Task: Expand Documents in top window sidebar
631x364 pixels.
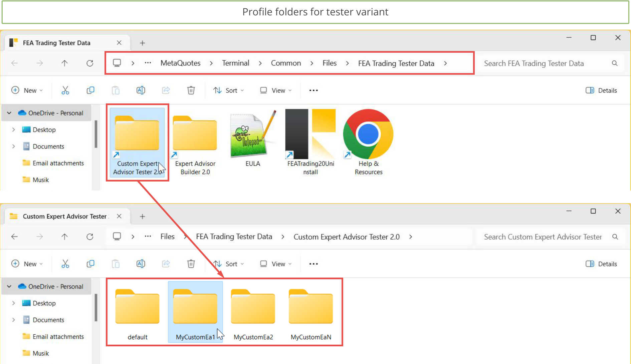Action: pos(13,146)
